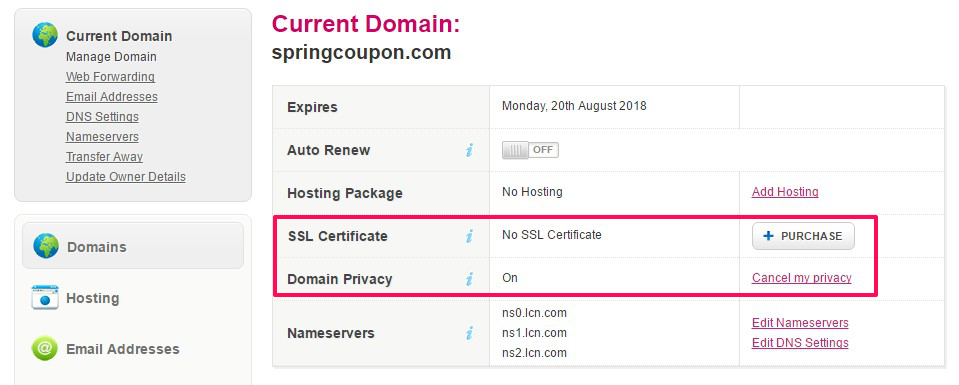The width and height of the screenshot is (959, 385).
Task: Open Manage Domain in the sidebar
Action: pos(111,56)
